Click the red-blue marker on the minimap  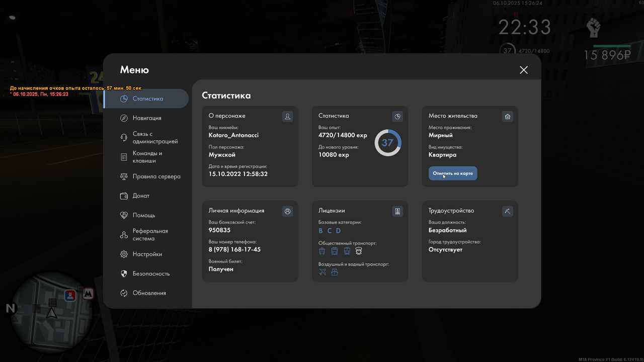coord(70,295)
